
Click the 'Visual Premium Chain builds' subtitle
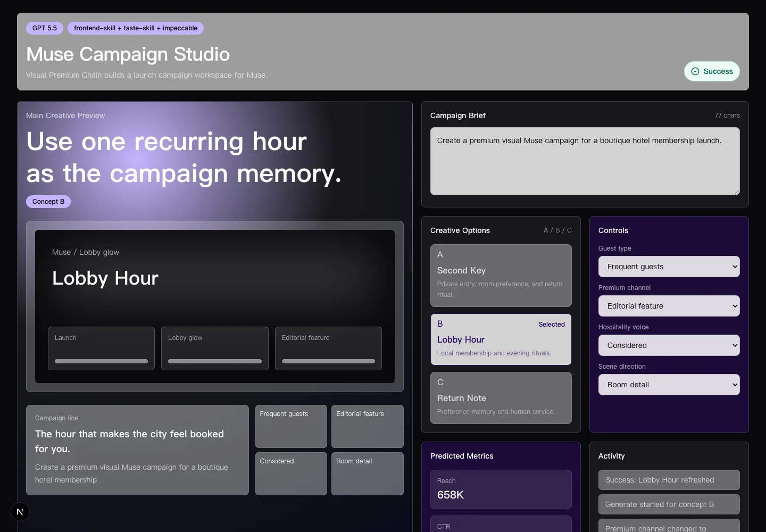point(147,75)
